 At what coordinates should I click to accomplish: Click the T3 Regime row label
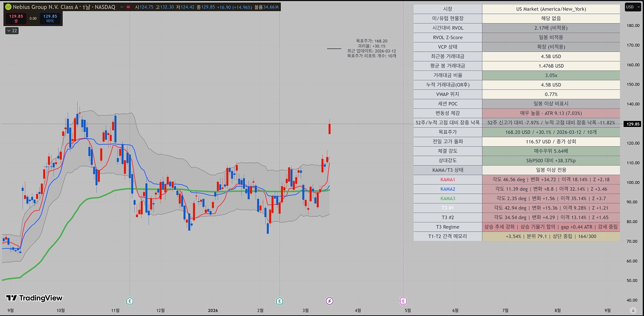[448, 227]
